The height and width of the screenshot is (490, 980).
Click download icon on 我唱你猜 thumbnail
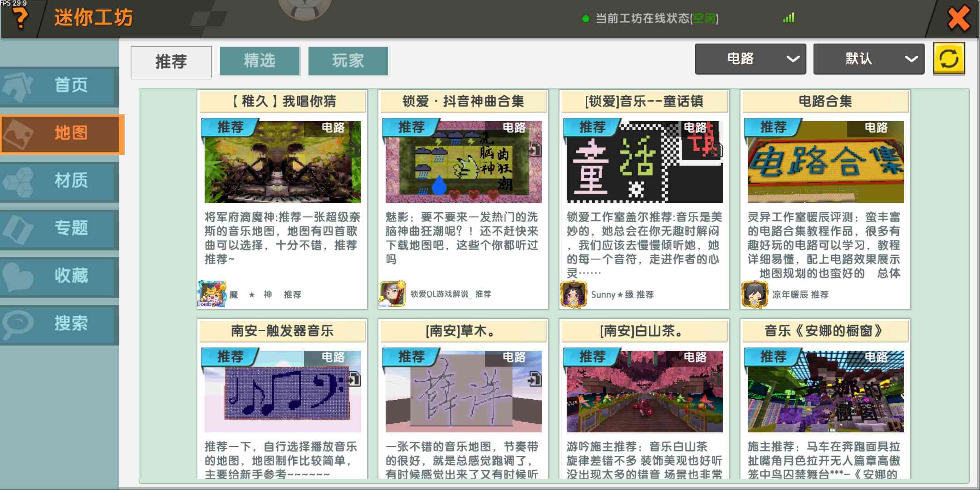click(x=354, y=150)
